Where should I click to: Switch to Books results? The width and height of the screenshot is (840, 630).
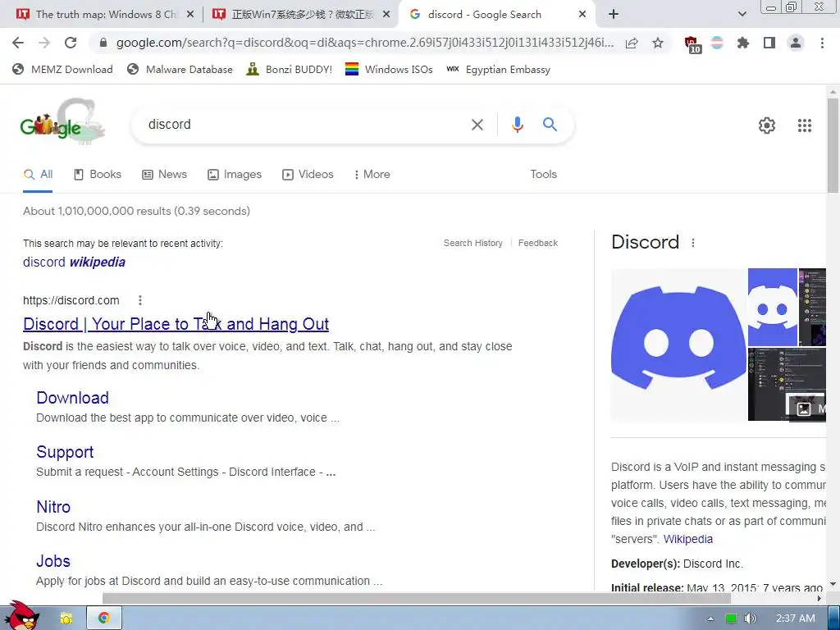[98, 175]
